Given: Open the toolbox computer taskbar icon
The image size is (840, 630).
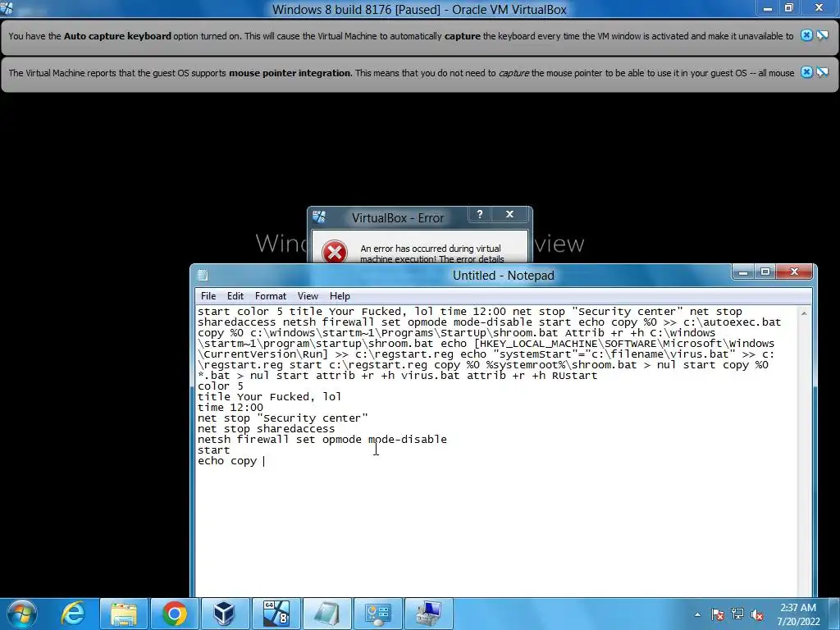Looking at the screenshot, I should click(428, 614).
